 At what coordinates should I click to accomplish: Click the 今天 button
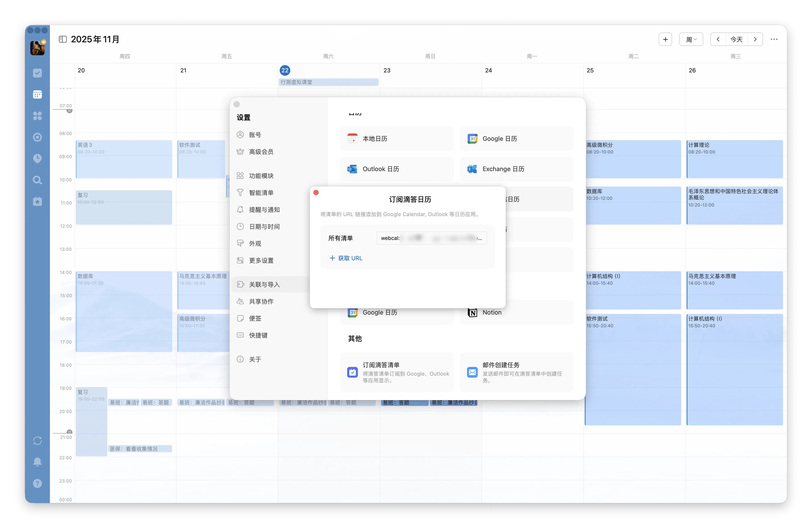(736, 39)
